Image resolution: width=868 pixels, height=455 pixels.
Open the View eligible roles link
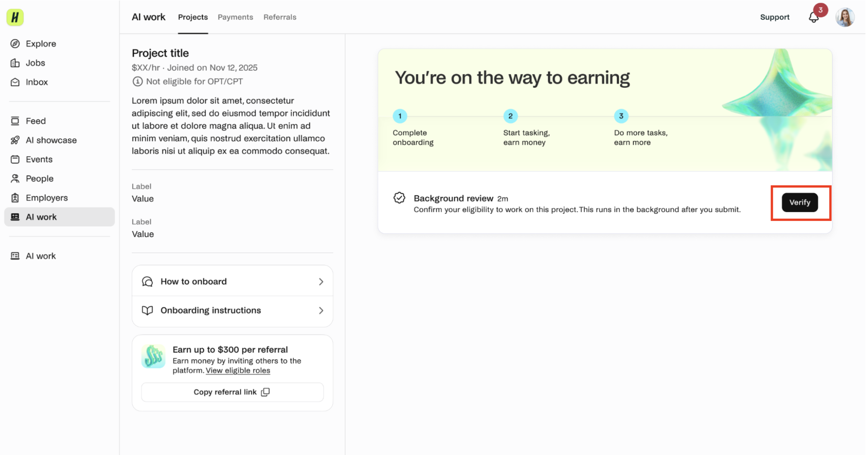point(238,371)
